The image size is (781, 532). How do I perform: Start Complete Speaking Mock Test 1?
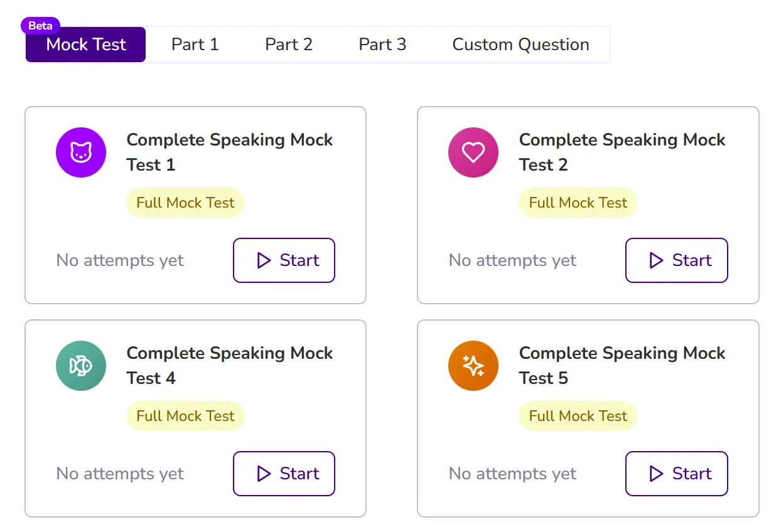coord(284,260)
